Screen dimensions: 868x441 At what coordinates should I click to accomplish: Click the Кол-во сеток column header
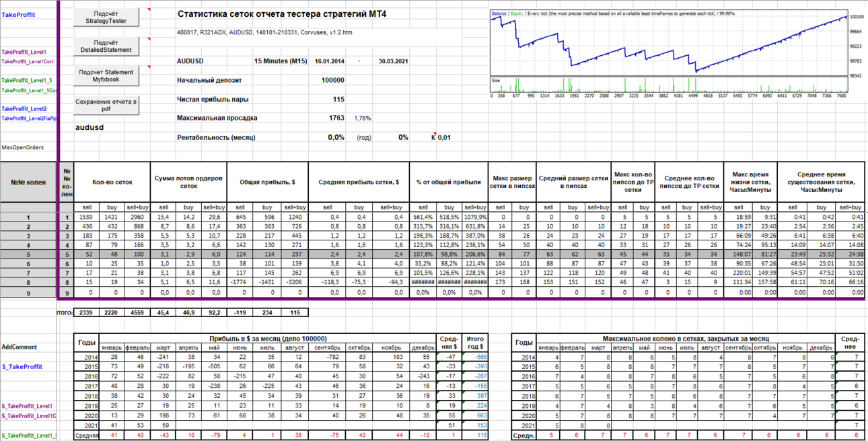[112, 182]
